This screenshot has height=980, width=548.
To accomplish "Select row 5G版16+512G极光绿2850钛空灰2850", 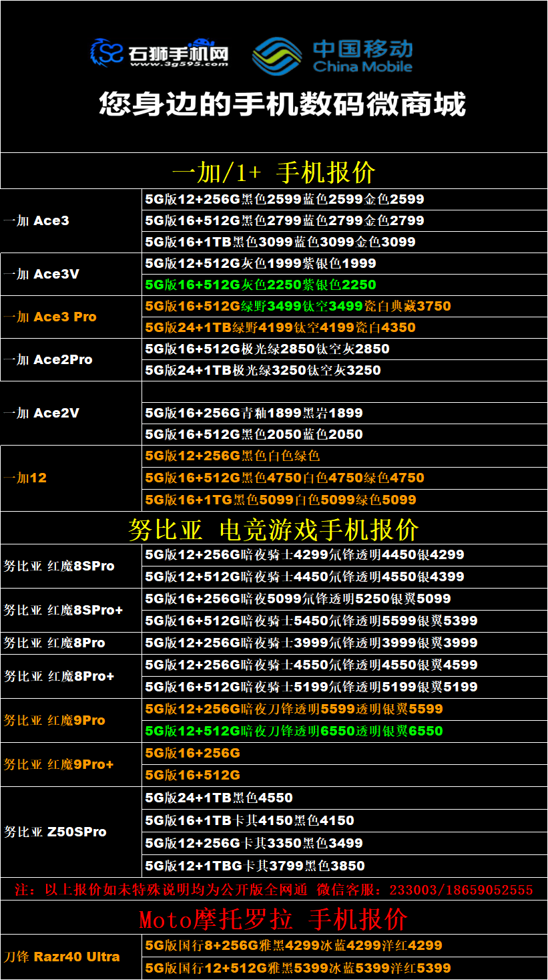I will pos(344,349).
